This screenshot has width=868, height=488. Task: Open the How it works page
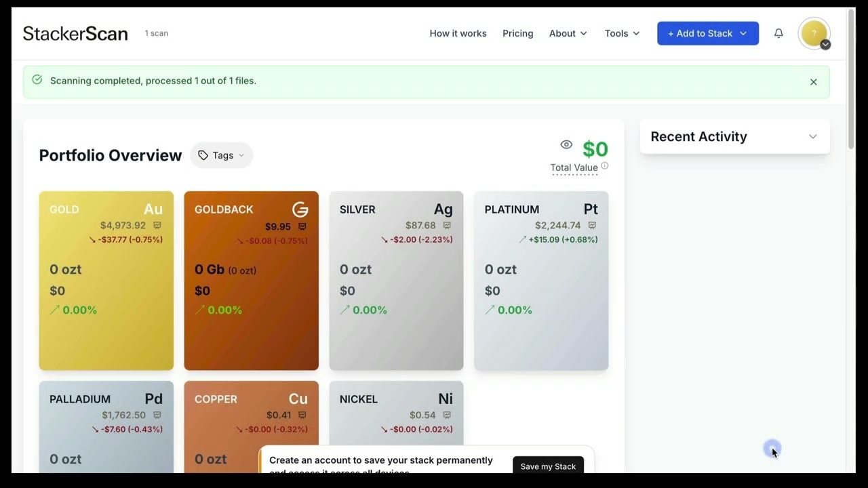pyautogui.click(x=458, y=33)
